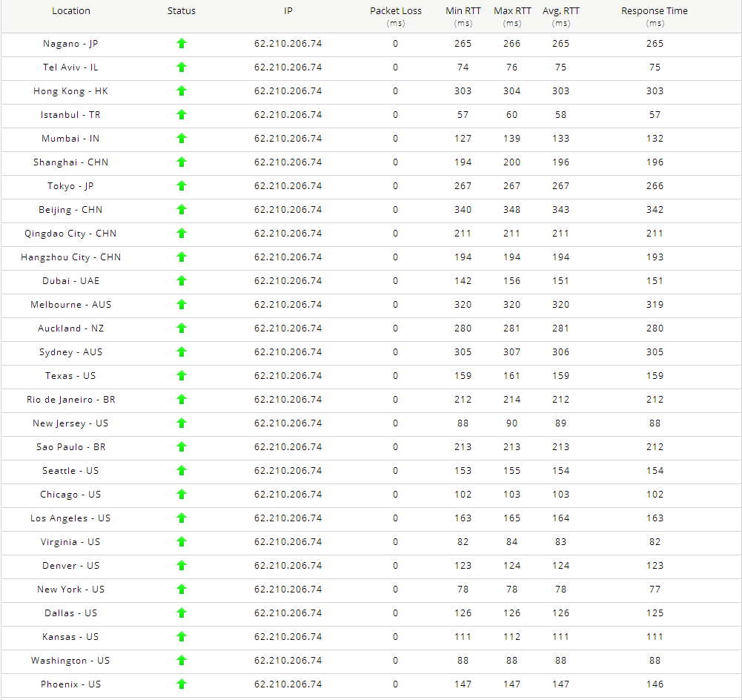Screen dimensions: 742x700
Task: Click the Istanbul - TR location name
Action: pyautogui.click(x=71, y=115)
